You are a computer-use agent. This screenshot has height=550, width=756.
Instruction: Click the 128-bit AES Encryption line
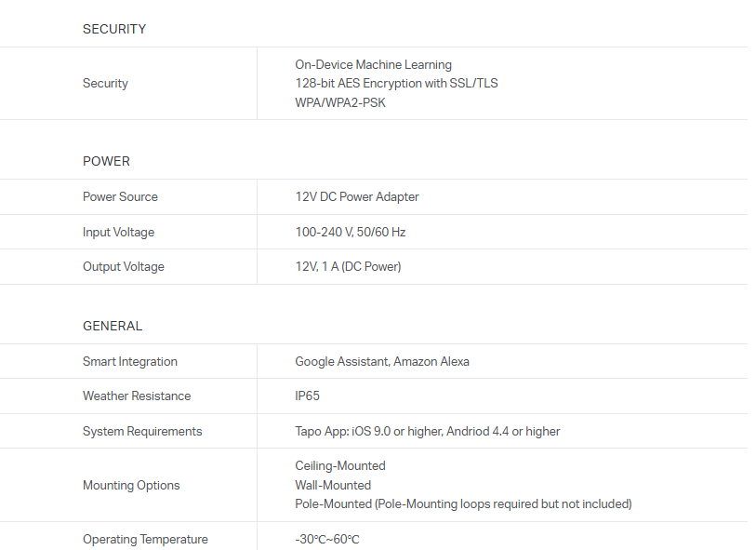pos(396,84)
